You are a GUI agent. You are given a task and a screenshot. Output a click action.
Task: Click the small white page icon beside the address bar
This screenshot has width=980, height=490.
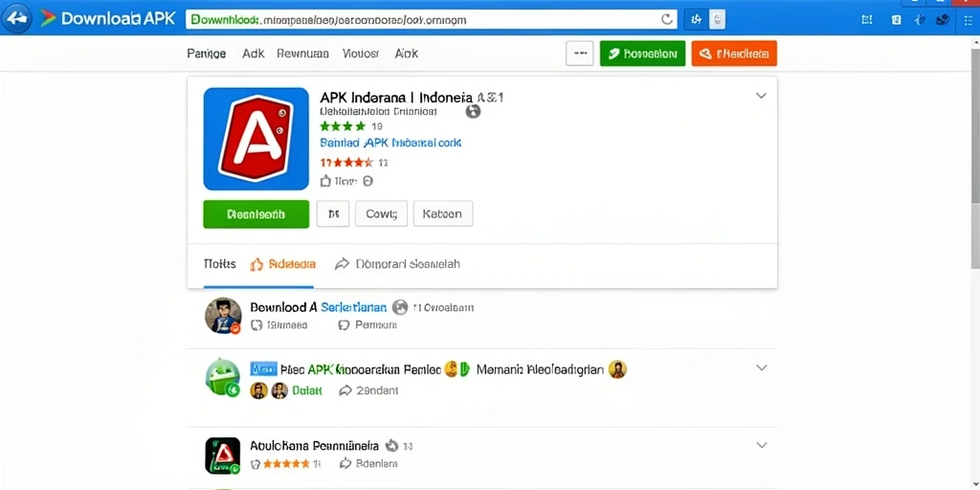[718, 19]
